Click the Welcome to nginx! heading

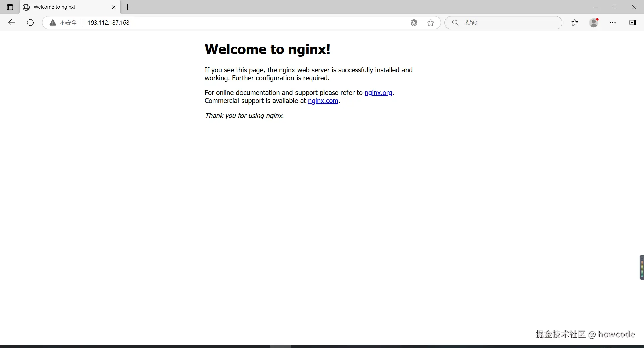[x=268, y=49]
